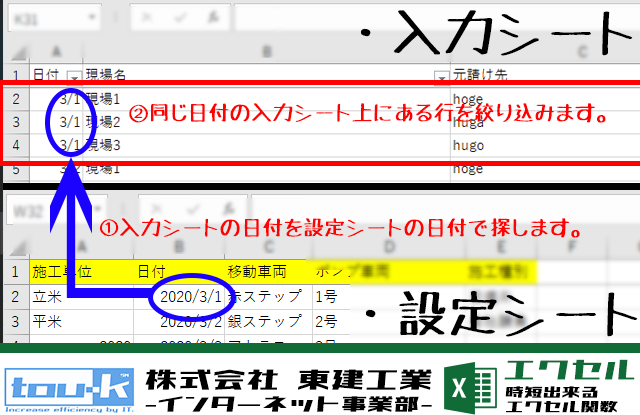Click the 株式会社 東建工業 company name
This screenshot has height=415, width=640.
point(288,380)
